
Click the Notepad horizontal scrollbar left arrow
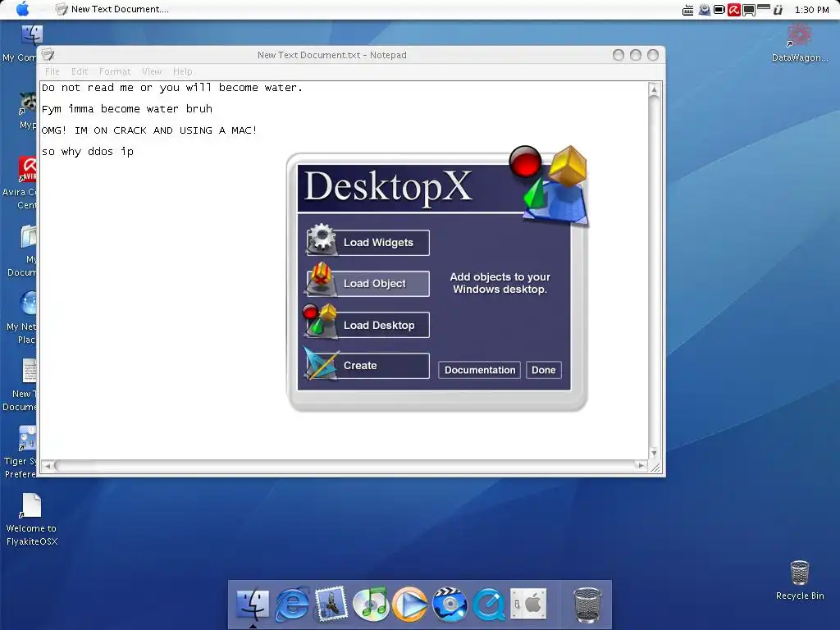click(x=48, y=466)
